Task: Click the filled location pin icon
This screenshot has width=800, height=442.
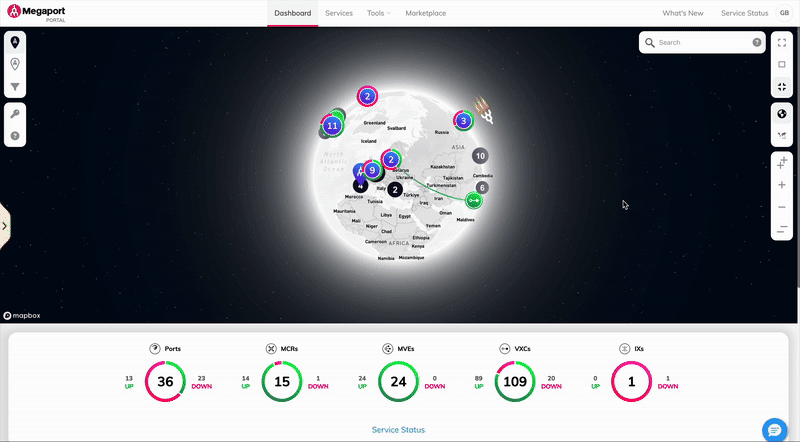Action: click(16, 42)
